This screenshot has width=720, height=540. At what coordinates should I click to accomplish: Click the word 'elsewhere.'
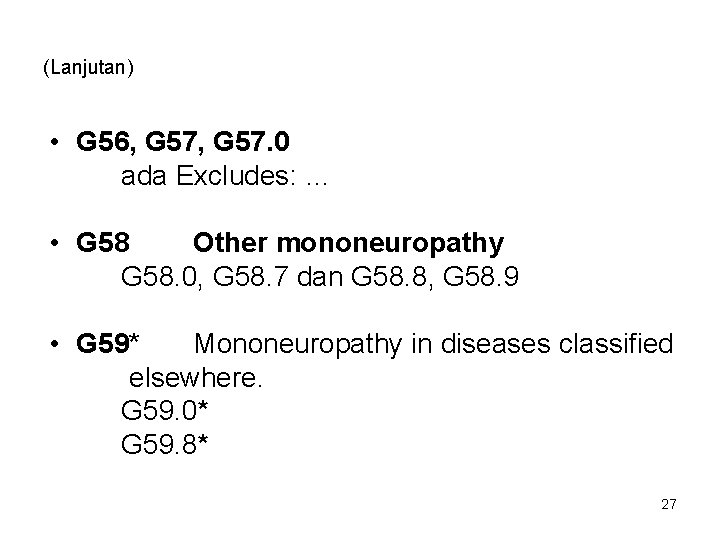(x=196, y=378)
